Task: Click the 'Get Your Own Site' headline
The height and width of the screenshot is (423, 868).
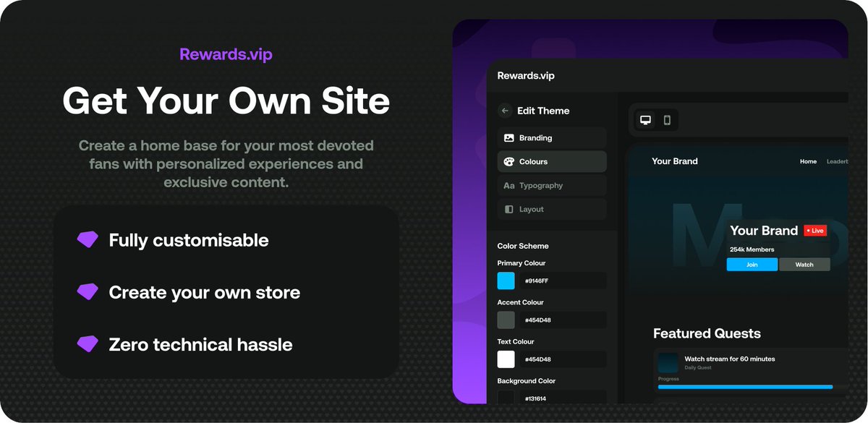Action: [x=226, y=101]
